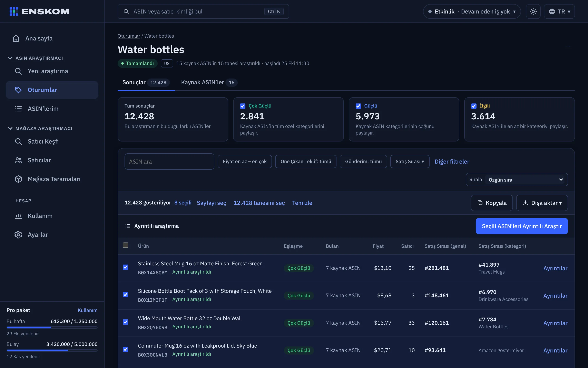Open Ana sayfa home icon

click(16, 38)
